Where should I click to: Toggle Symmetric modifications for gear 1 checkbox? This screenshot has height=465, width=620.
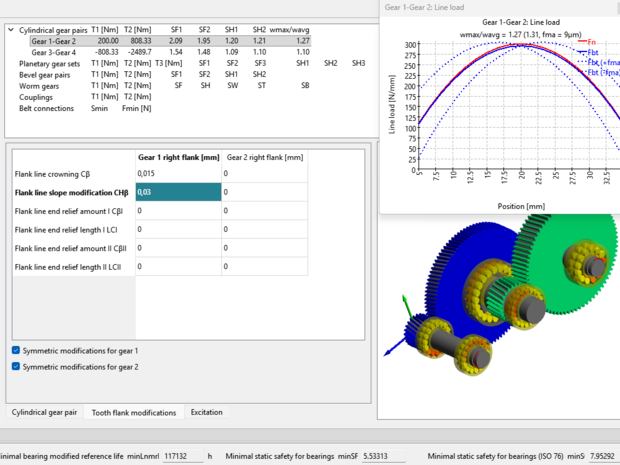pos(16,351)
